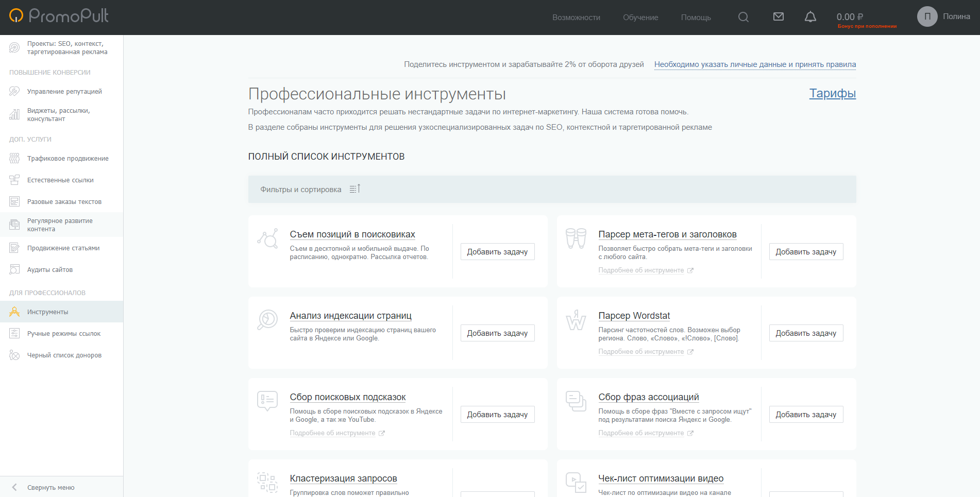Click the query clustering tool icon
Viewport: 980px width, 497px height.
click(x=267, y=483)
